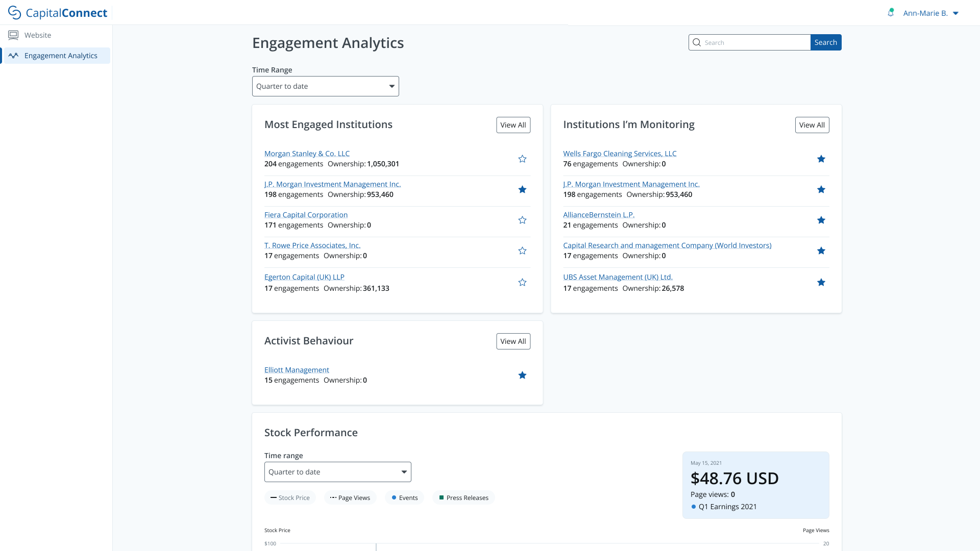The image size is (980, 551).
Task: Click the Engagement Analytics page heading
Action: coord(328,43)
